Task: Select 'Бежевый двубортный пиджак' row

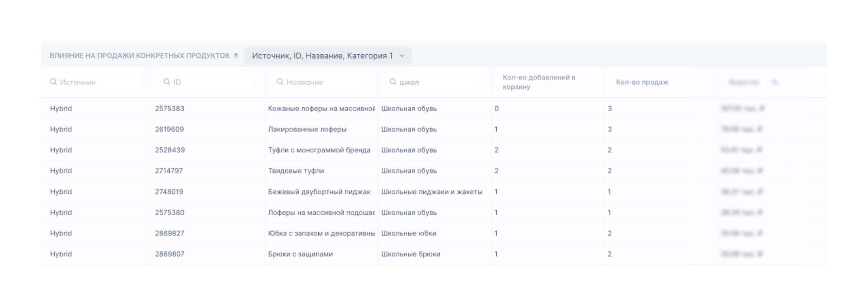Action: coord(319,192)
